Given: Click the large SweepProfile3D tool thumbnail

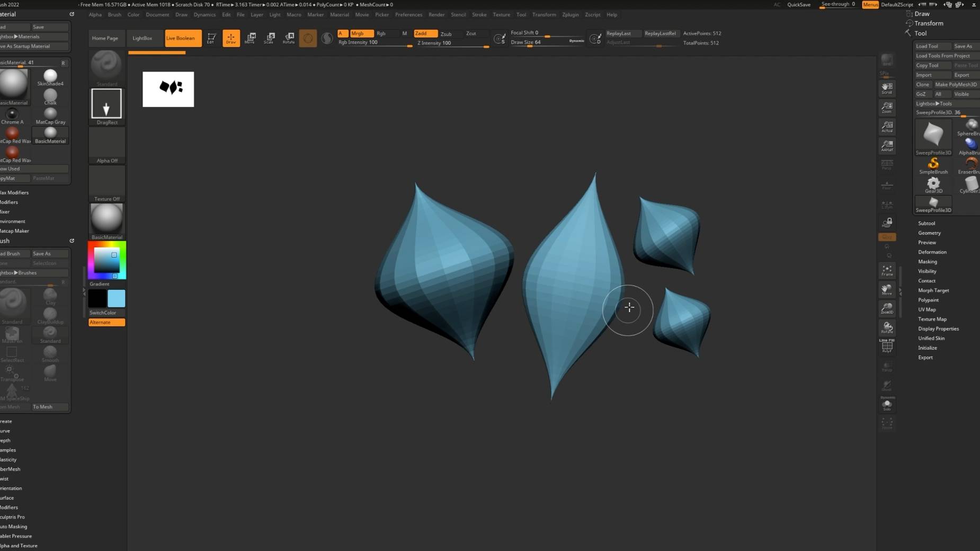Looking at the screenshot, I should pyautogui.click(x=933, y=137).
